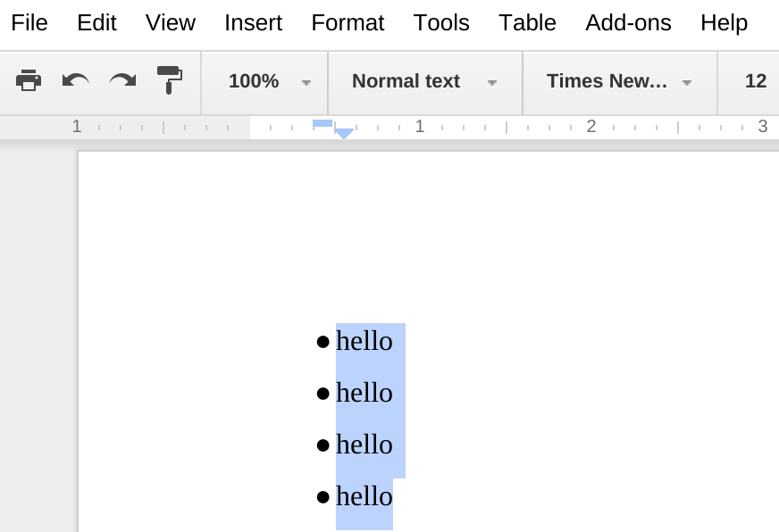Open the Tools menu
779x532 pixels.
tap(441, 23)
